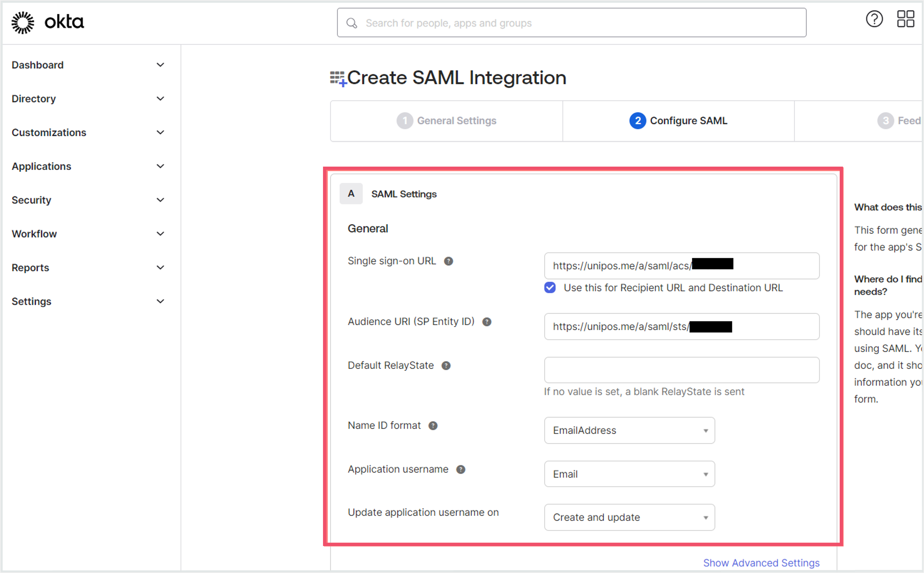924x573 pixels.
Task: Click the Default RelayState input field
Action: click(x=682, y=370)
